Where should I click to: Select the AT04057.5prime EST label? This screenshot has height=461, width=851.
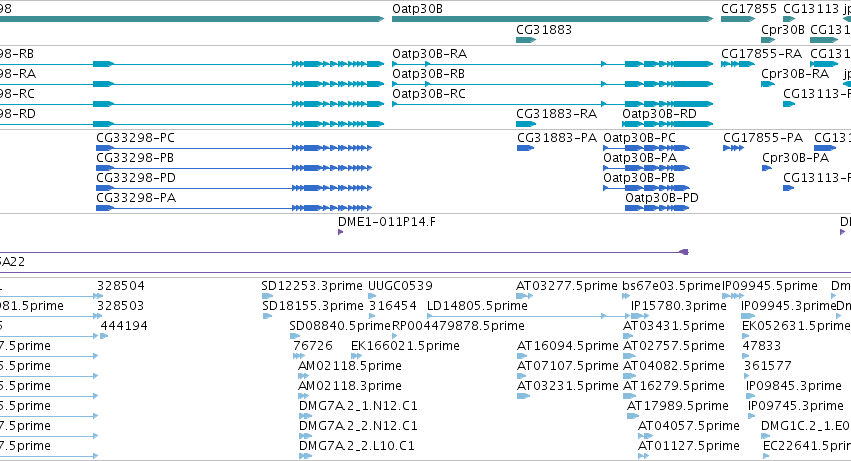[x=688, y=427]
